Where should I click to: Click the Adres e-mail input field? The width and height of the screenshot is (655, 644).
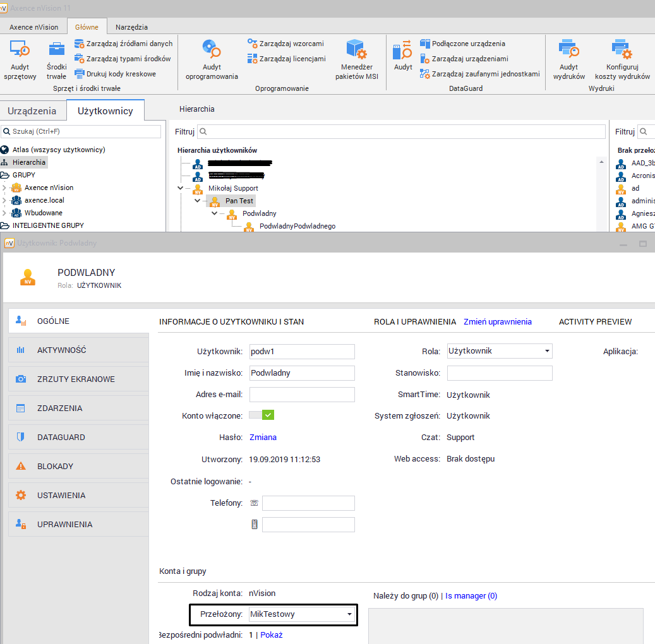[x=302, y=395]
